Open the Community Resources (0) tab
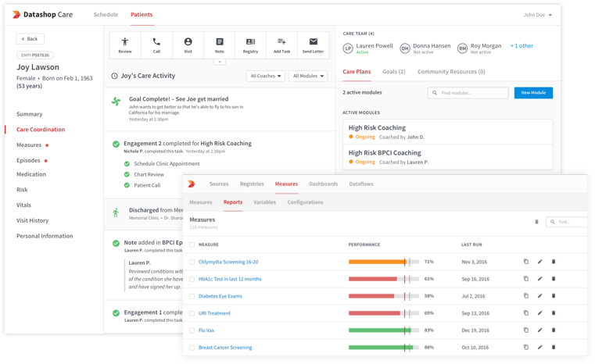595x364 pixels. tap(451, 72)
